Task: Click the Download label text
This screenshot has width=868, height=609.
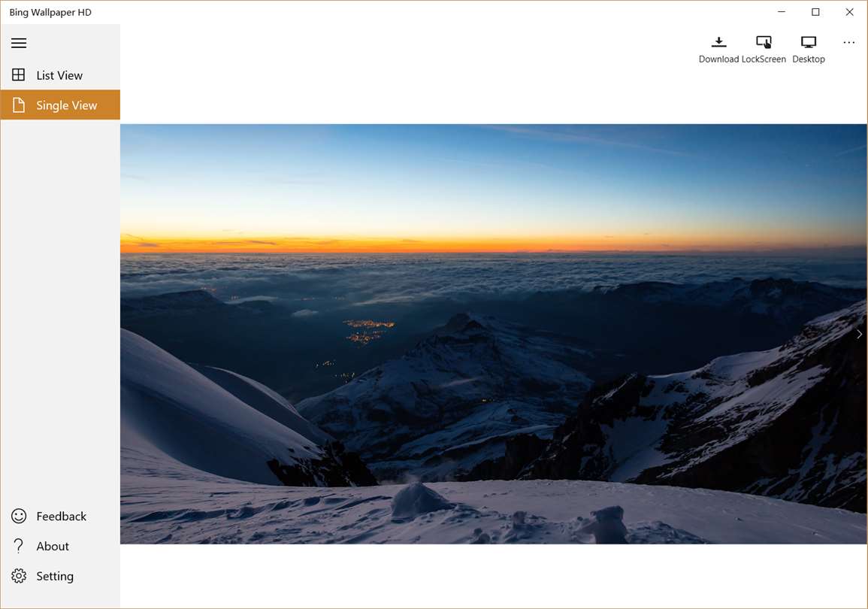Action: pyautogui.click(x=718, y=59)
